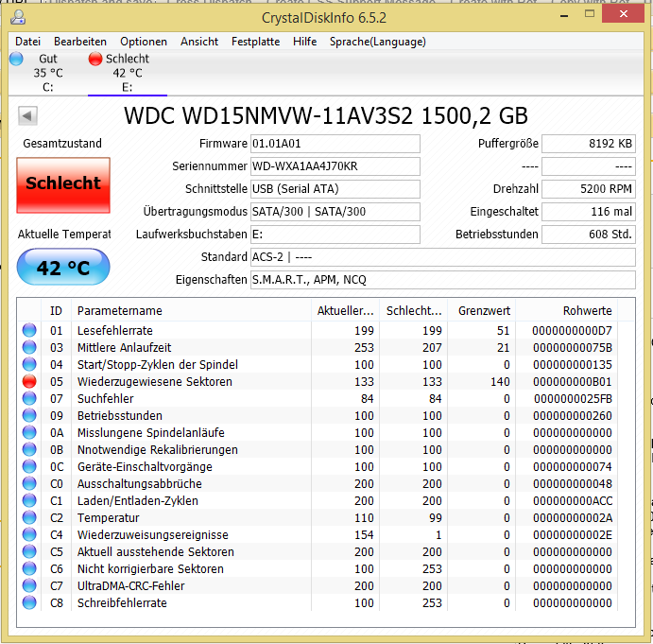Click the blue status icon for Lesefehlerrate

29,330
